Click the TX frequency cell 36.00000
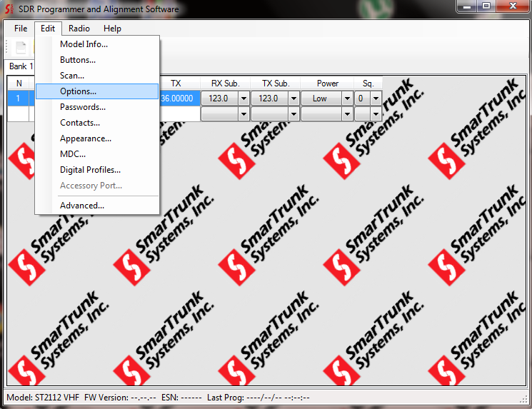This screenshot has width=532, height=409. coord(179,99)
